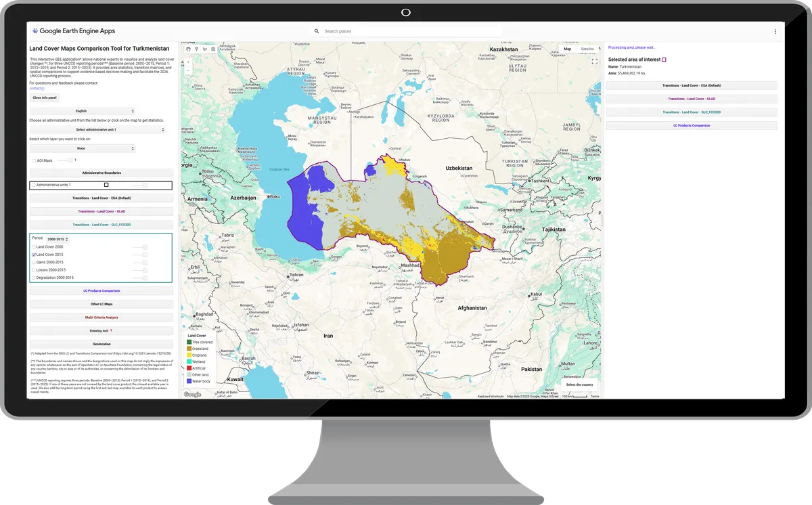Click the Water body legend swatch
The image size is (812, 505).
tap(189, 381)
